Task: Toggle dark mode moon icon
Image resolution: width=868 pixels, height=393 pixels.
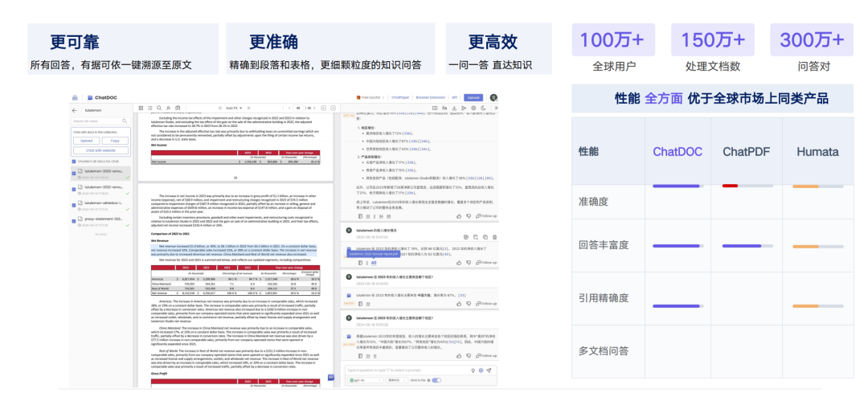Action: point(483,108)
